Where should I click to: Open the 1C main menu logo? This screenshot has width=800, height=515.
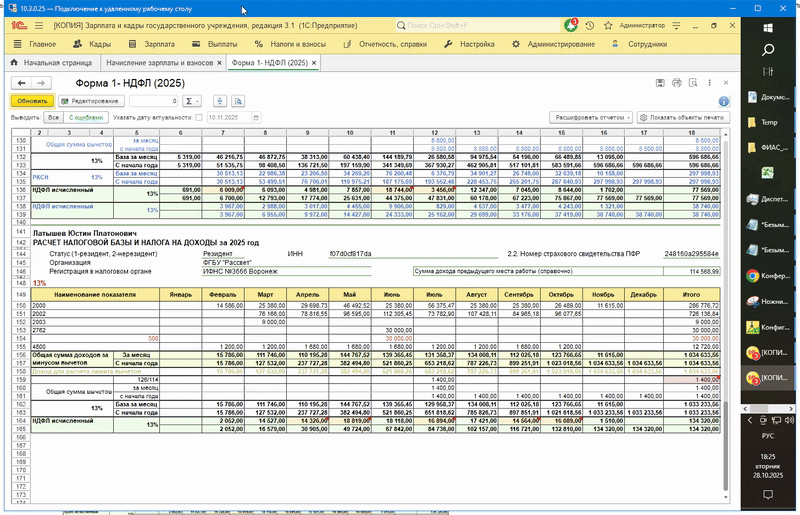tap(19, 25)
